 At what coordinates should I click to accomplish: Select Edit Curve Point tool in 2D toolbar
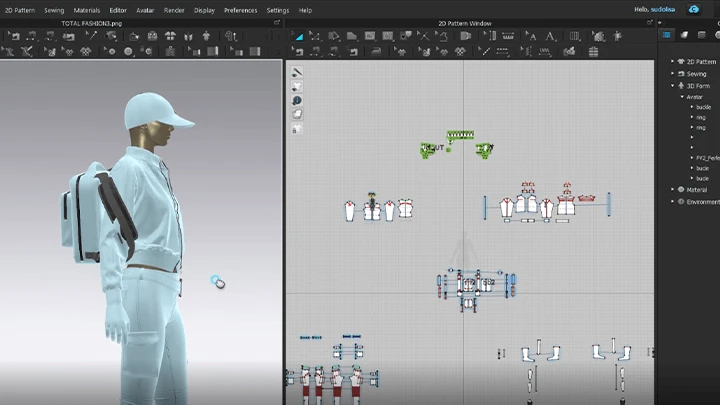pos(315,36)
